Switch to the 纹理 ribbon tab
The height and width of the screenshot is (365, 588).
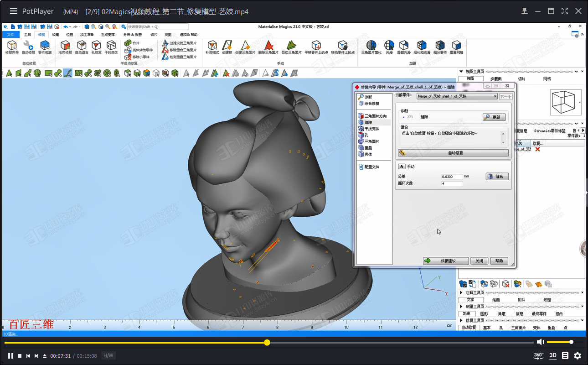(x=55, y=34)
